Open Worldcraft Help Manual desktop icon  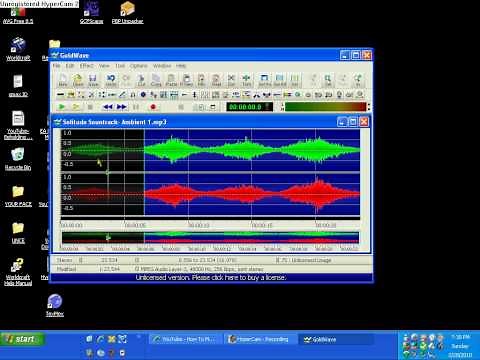click(x=18, y=272)
